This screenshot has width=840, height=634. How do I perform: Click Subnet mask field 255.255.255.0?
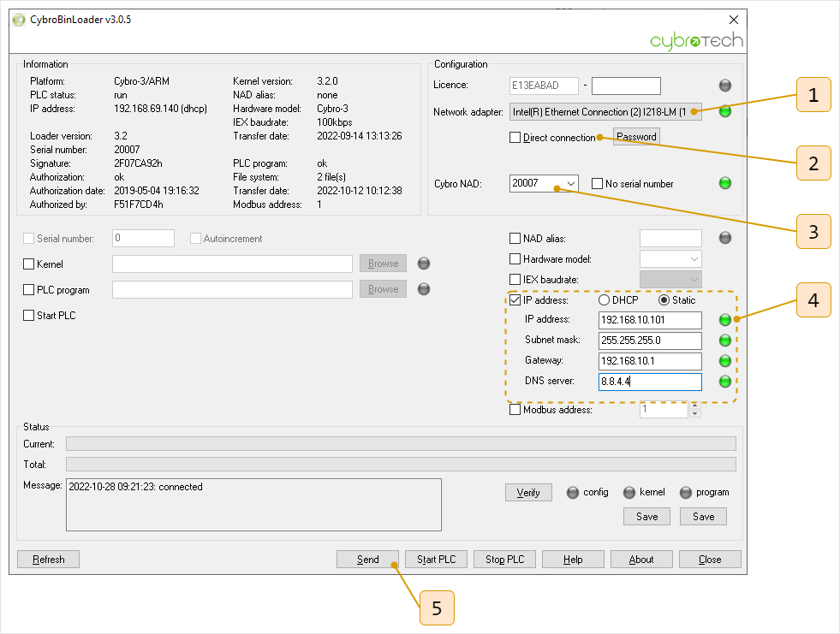pos(650,341)
